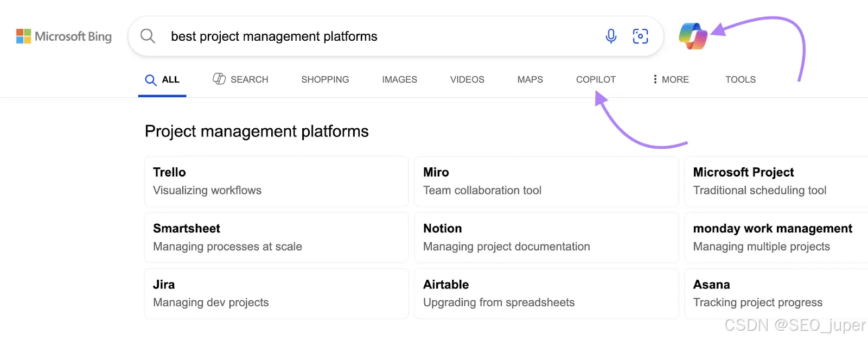Open the Trello platform card
The width and height of the screenshot is (868, 340).
(276, 181)
